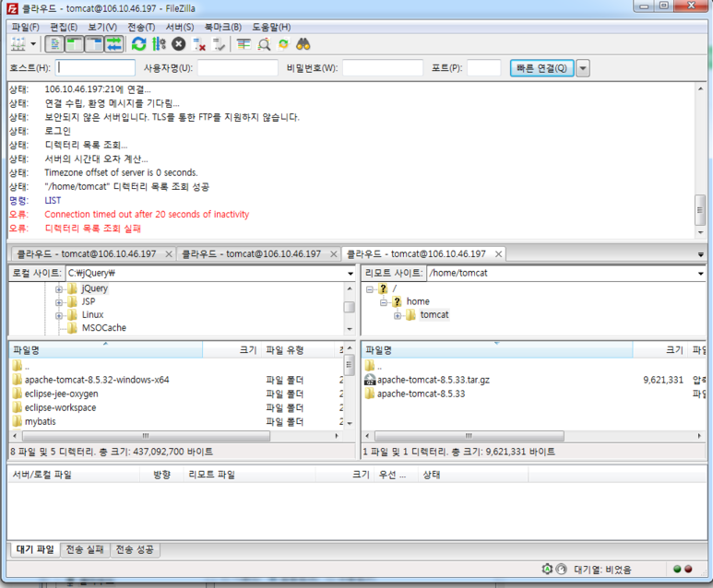This screenshot has height=588, width=713.
Task: Open directory listing filters dialog
Action: click(244, 44)
